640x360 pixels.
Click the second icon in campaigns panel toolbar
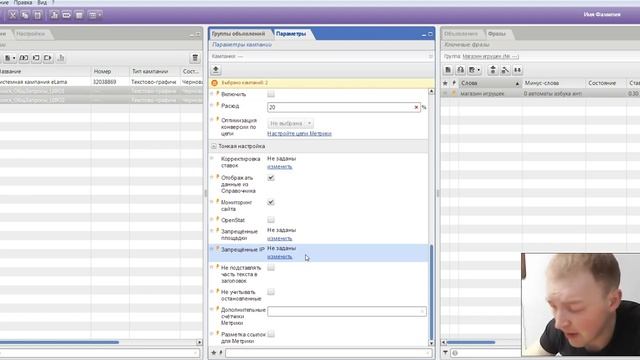pos(24,58)
